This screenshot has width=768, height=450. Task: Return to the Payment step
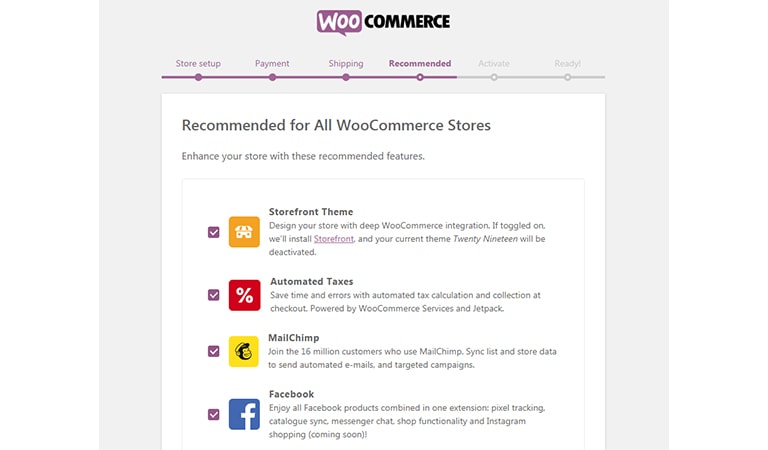(x=272, y=63)
